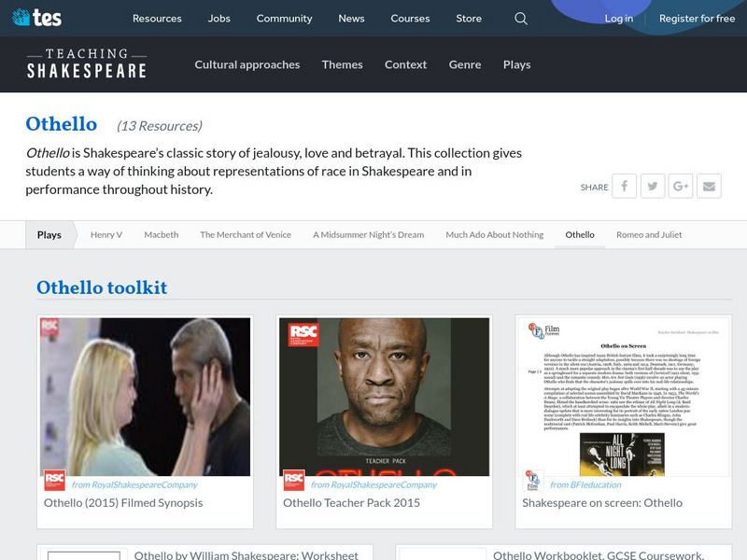
Task: Open the search magnifier icon
Action: (521, 19)
